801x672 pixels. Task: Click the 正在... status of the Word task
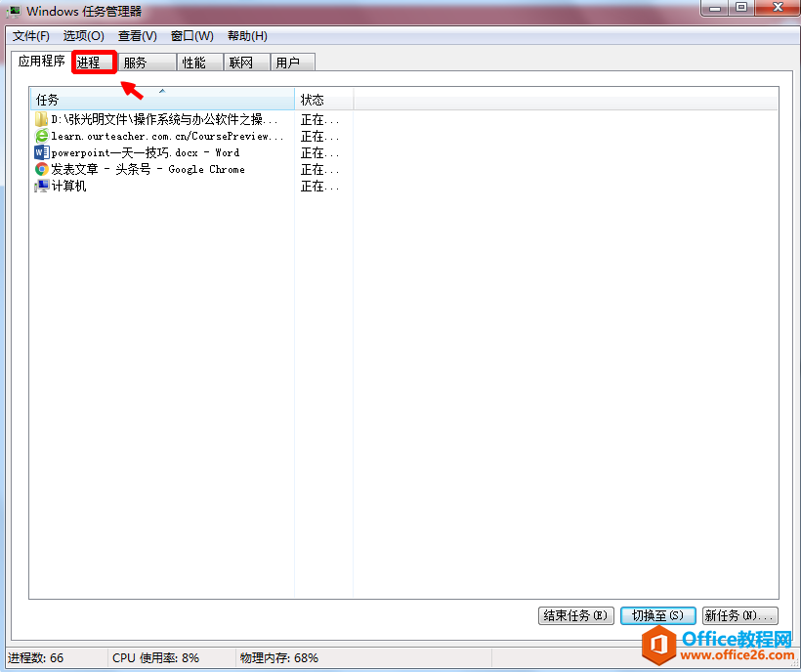click(x=319, y=153)
